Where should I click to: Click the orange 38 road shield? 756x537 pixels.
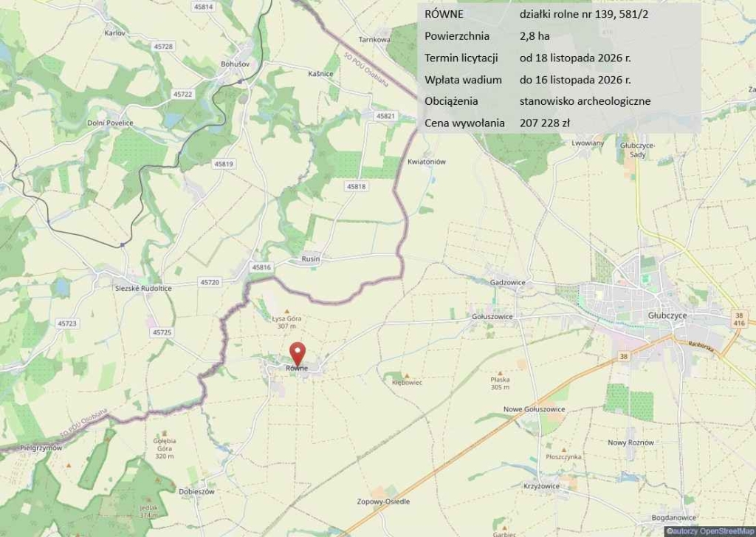(x=623, y=356)
